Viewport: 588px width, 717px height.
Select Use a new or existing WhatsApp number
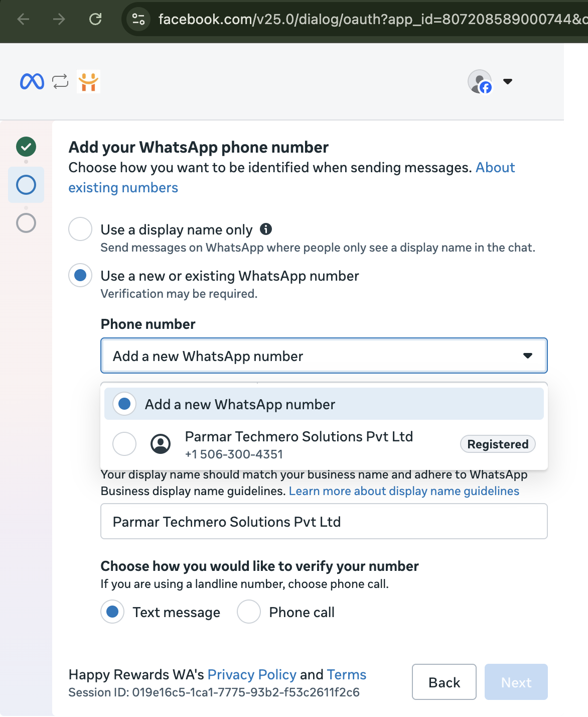click(80, 275)
